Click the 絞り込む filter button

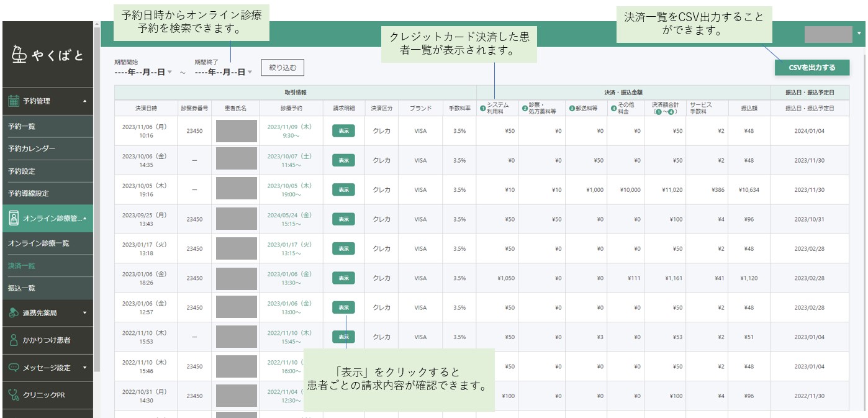(283, 68)
